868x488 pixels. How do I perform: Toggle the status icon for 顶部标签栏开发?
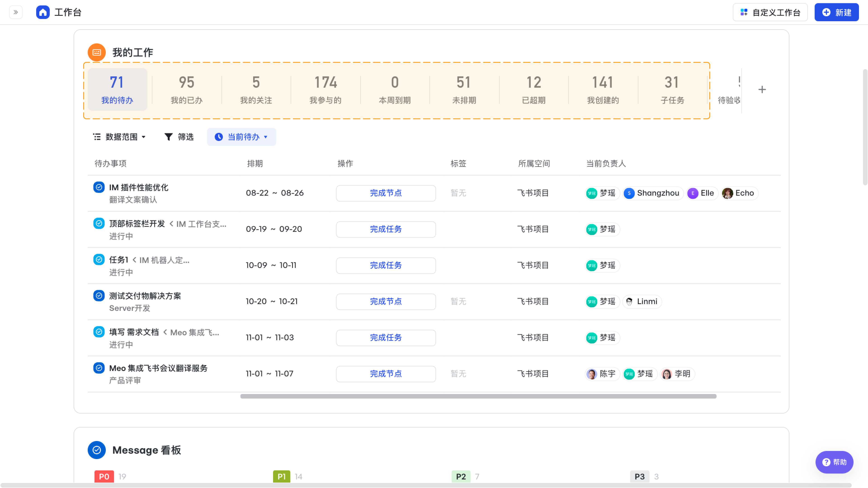pyautogui.click(x=99, y=223)
